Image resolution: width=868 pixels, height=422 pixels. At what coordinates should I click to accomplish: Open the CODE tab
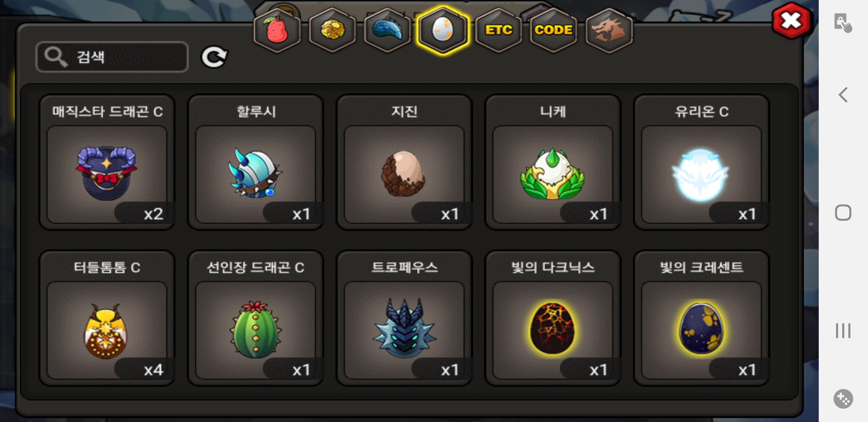pyautogui.click(x=553, y=30)
